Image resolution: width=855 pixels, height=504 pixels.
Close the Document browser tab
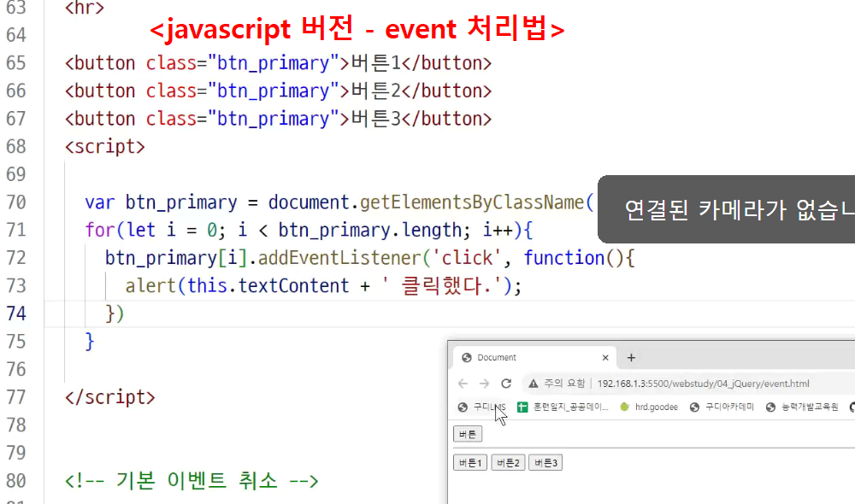tap(605, 358)
